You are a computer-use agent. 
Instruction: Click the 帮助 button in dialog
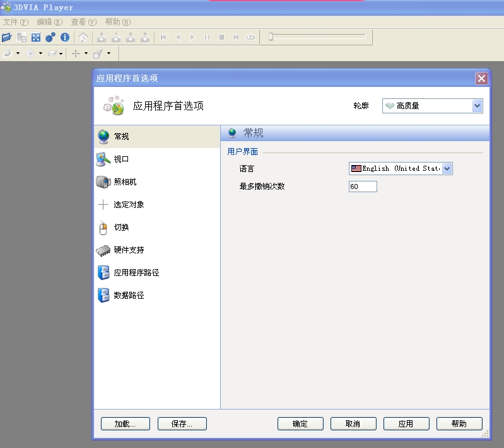point(459,423)
